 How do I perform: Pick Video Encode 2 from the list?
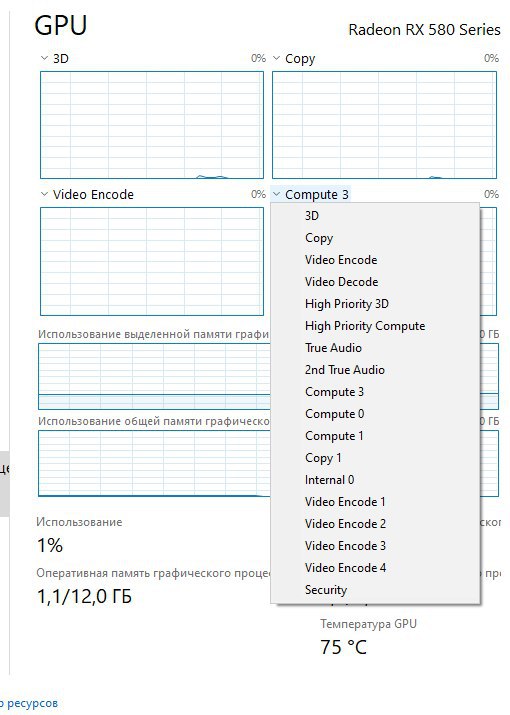point(375,523)
